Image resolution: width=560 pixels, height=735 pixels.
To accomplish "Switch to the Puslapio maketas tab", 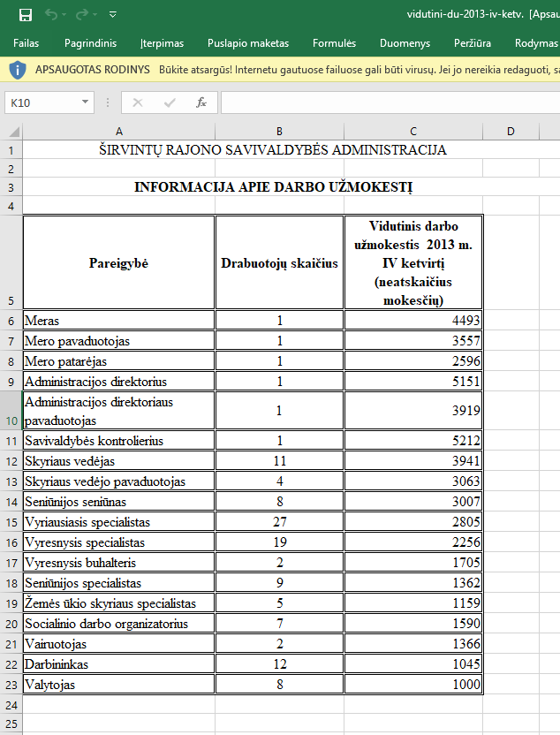I will (248, 43).
